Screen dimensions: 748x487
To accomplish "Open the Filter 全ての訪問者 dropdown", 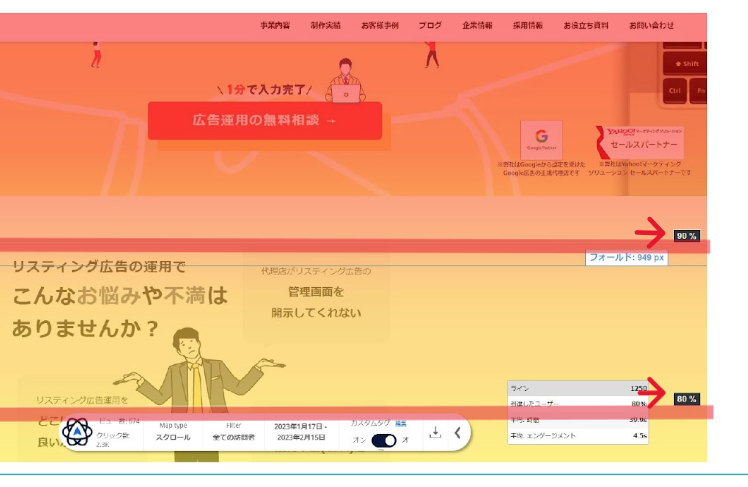I will pos(233,432).
